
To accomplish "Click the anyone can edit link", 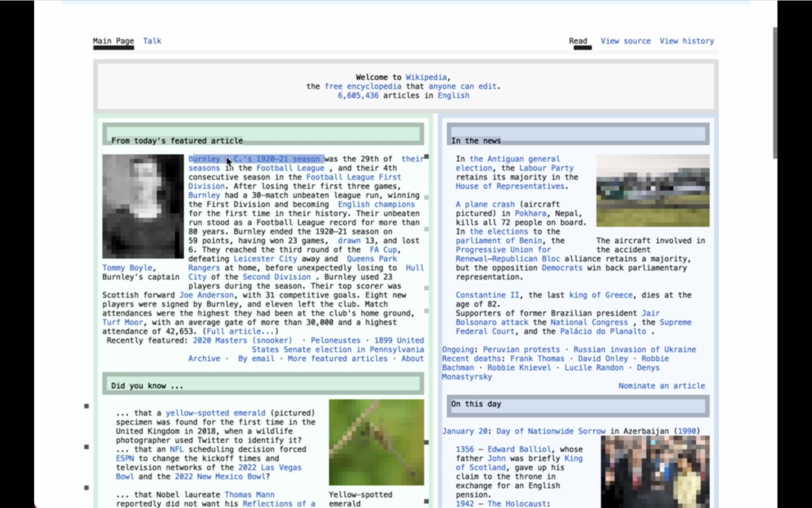I will pos(462,86).
